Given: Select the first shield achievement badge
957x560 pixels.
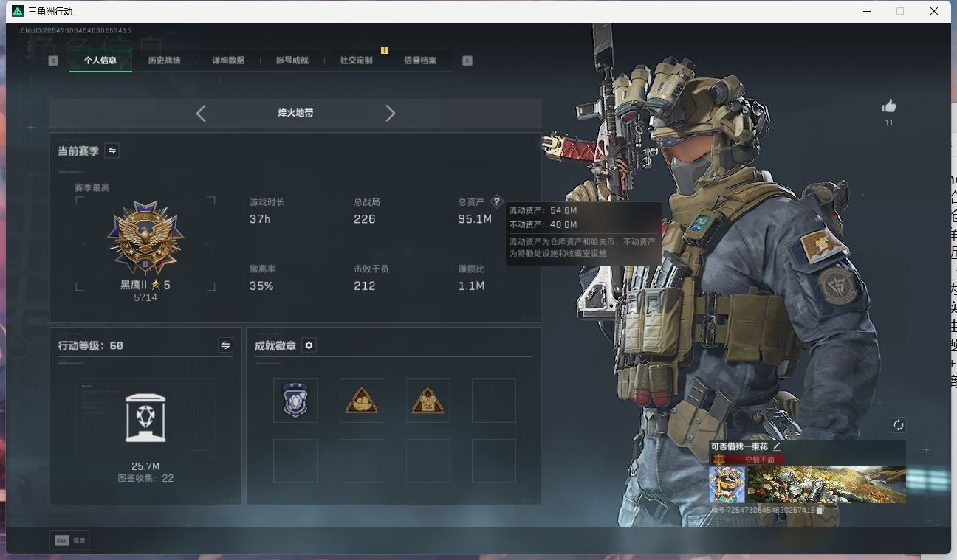Looking at the screenshot, I should pos(295,401).
